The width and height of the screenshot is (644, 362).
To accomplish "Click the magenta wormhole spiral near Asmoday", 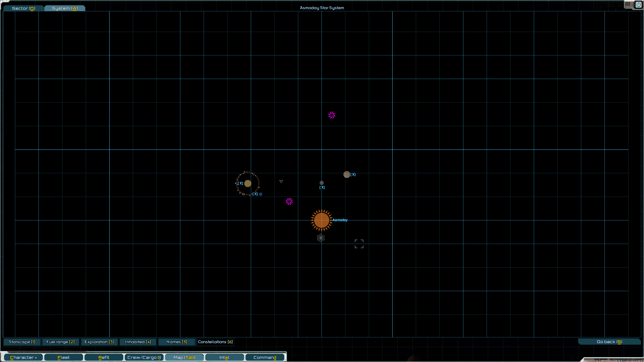I will tap(289, 201).
